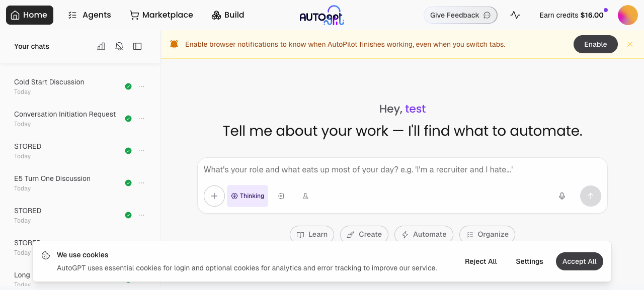
Task: Click the cookie icon
Action: [x=46, y=255]
